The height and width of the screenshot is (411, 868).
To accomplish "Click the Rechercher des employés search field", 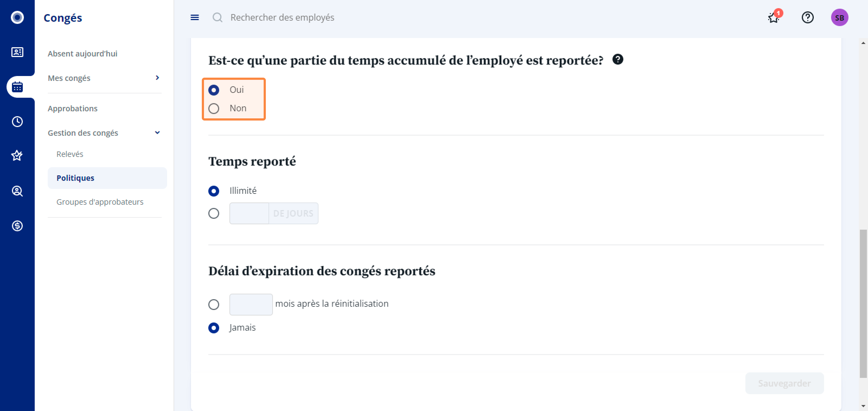I will click(x=282, y=17).
